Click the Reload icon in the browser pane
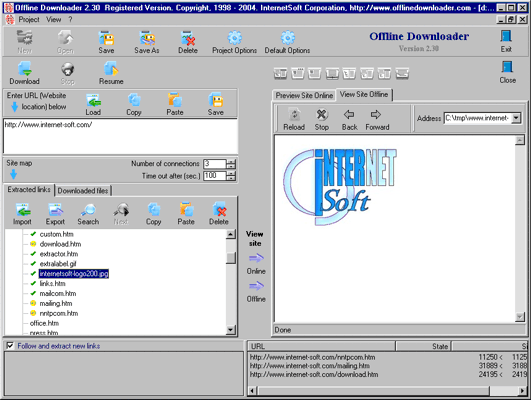Screen dimensions: 531x400 (294, 115)
